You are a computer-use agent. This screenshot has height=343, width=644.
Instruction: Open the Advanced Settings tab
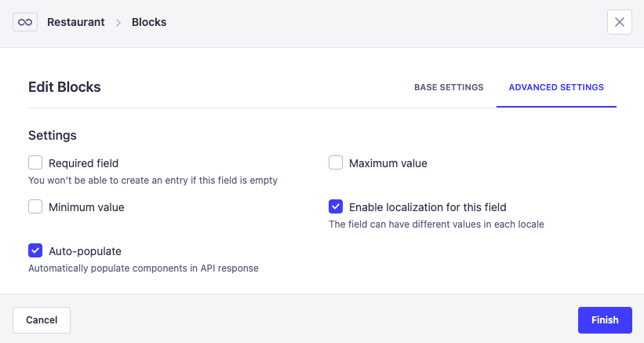point(556,87)
